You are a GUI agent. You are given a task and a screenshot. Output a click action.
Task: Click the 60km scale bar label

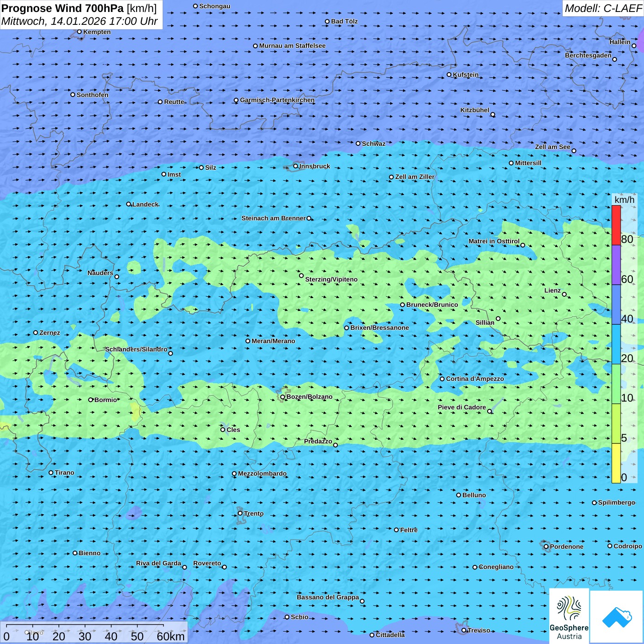pos(171,636)
